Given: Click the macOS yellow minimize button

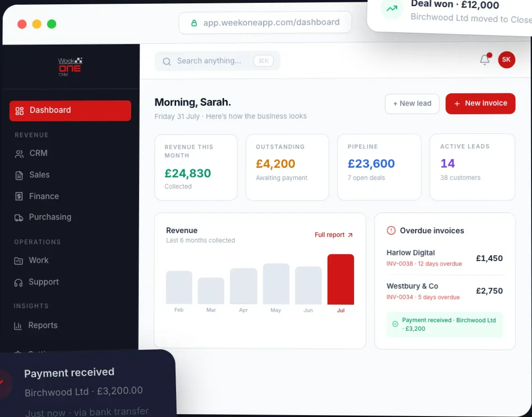Looking at the screenshot, I should pos(36,24).
